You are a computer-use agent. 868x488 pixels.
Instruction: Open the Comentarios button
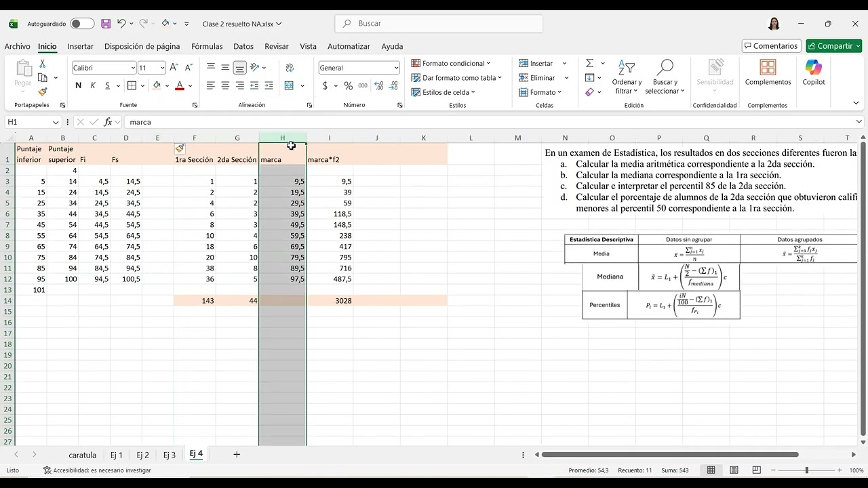[x=772, y=46]
